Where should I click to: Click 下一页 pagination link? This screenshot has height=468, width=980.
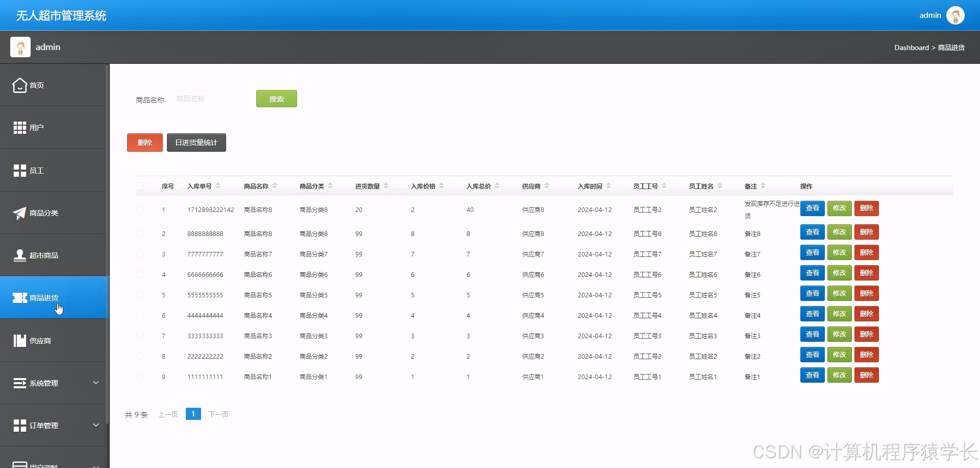(x=218, y=414)
